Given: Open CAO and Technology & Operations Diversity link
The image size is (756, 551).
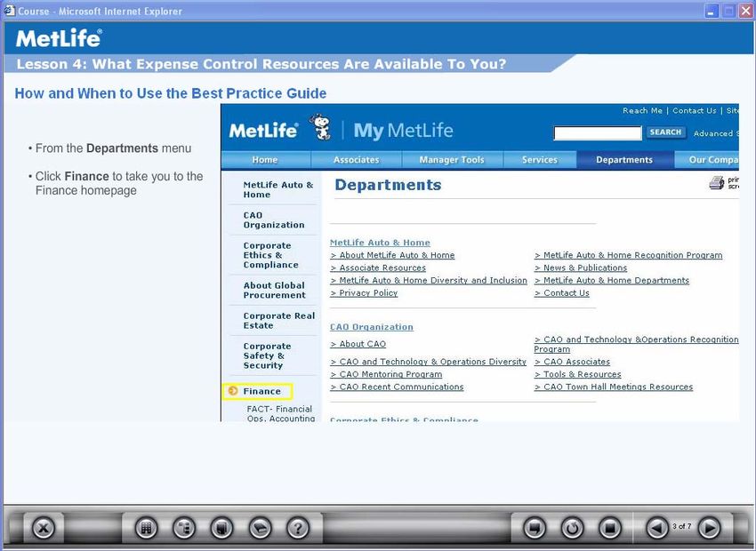Looking at the screenshot, I should [428, 362].
